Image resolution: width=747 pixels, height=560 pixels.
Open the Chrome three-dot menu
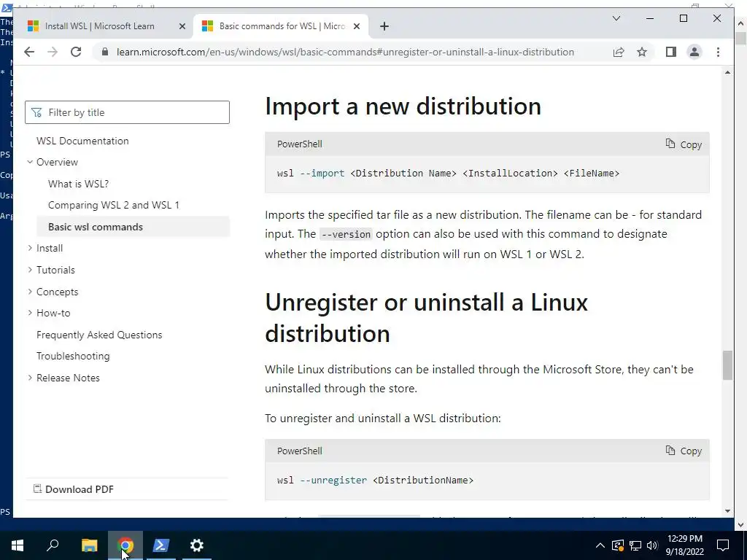pos(718,52)
